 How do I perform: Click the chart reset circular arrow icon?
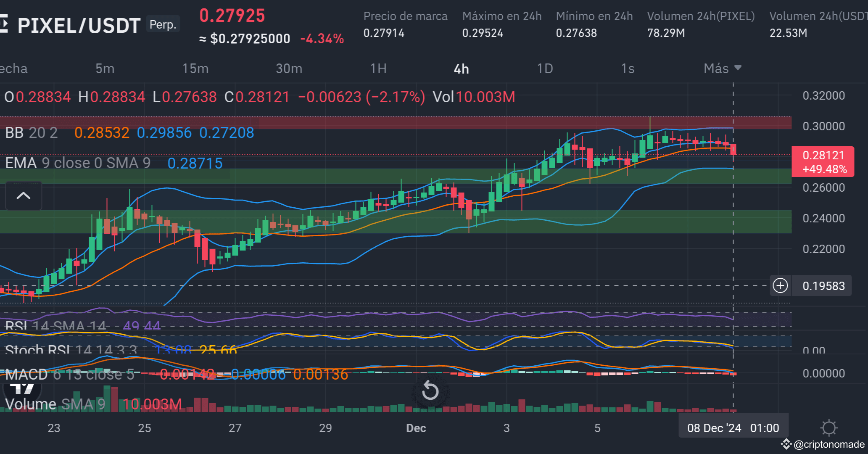(430, 391)
